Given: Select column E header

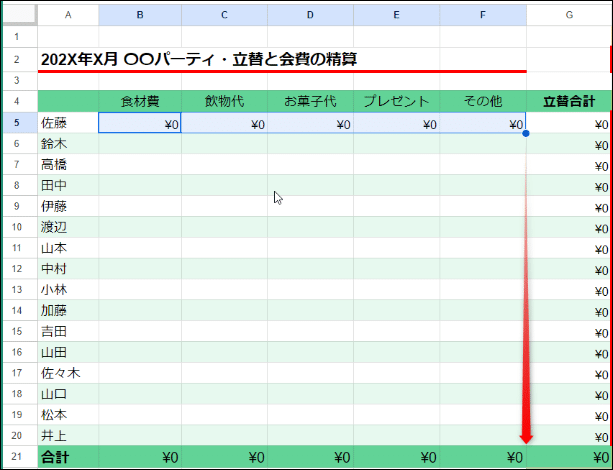Looking at the screenshot, I should pyautogui.click(x=396, y=15).
